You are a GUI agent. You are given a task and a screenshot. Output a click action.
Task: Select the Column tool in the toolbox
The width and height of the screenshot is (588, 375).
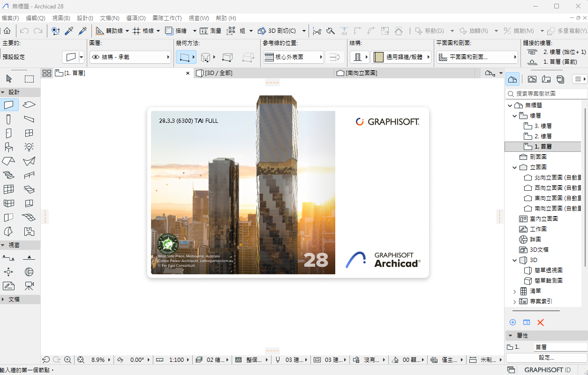(8, 119)
